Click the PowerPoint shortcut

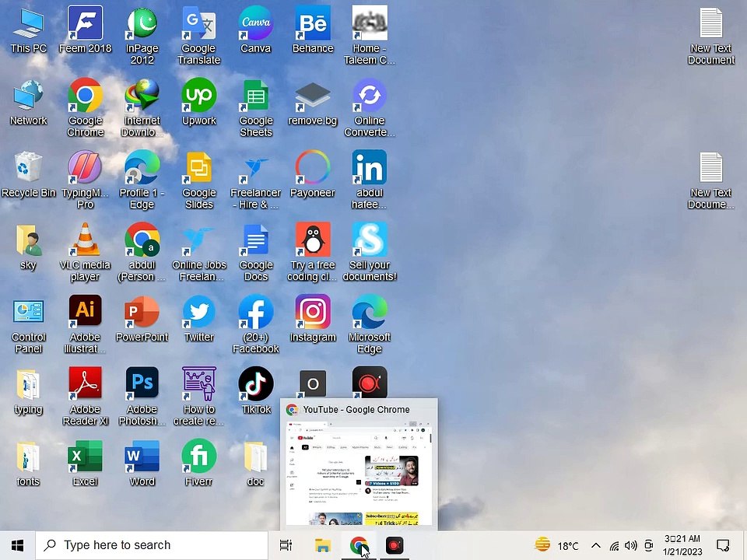coord(142,320)
